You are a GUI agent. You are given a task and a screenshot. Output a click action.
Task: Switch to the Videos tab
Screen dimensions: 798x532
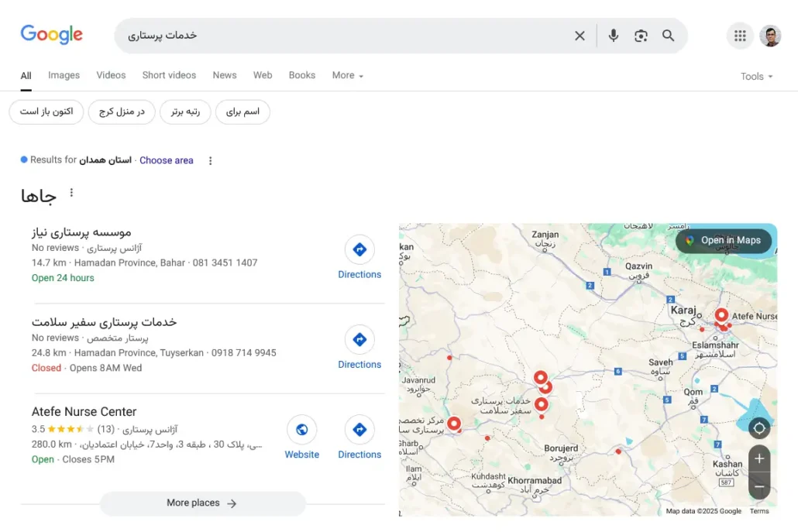[x=111, y=75]
